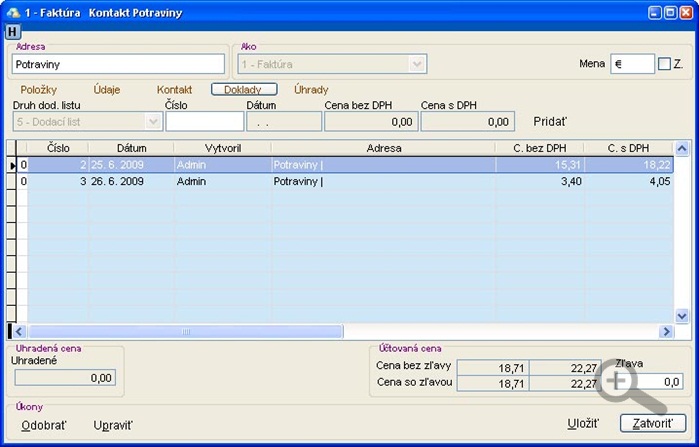Screen dimensions: 699x447
Task: Click the horizontal scroll left arrow
Action: pyautogui.click(x=19, y=332)
